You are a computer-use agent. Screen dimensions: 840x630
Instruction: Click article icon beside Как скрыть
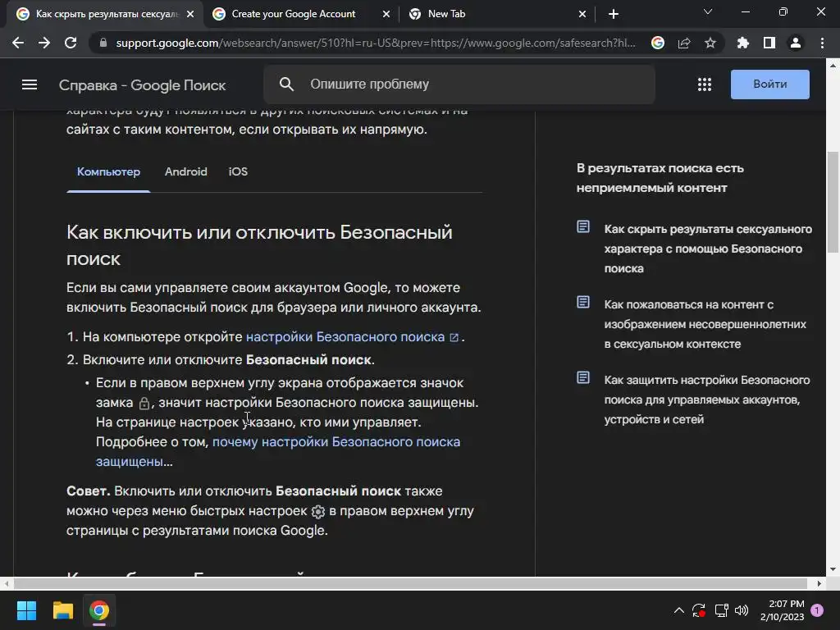(583, 226)
